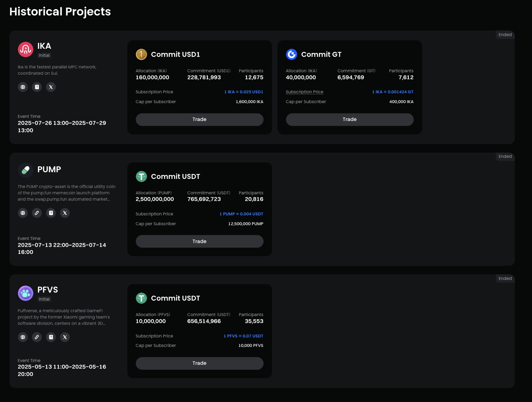Select the Historical Projects heading
This screenshot has width=532, height=402.
60,12
